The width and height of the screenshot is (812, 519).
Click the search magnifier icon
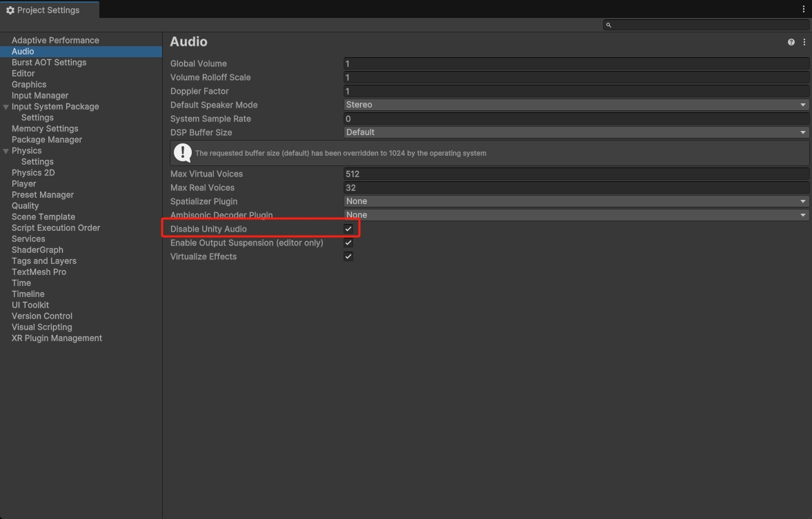click(x=608, y=25)
